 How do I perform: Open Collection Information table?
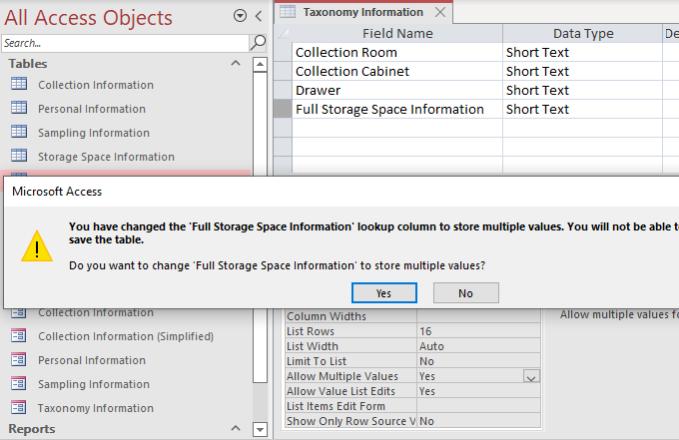coord(96,85)
